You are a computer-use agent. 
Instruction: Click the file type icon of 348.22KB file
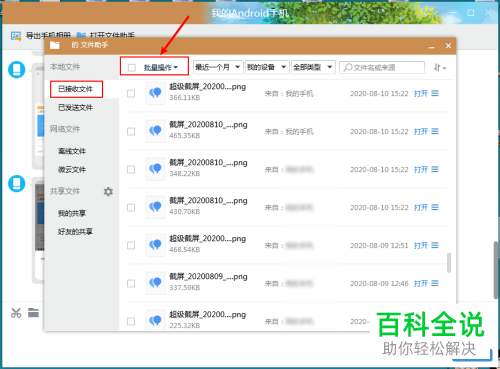(155, 169)
